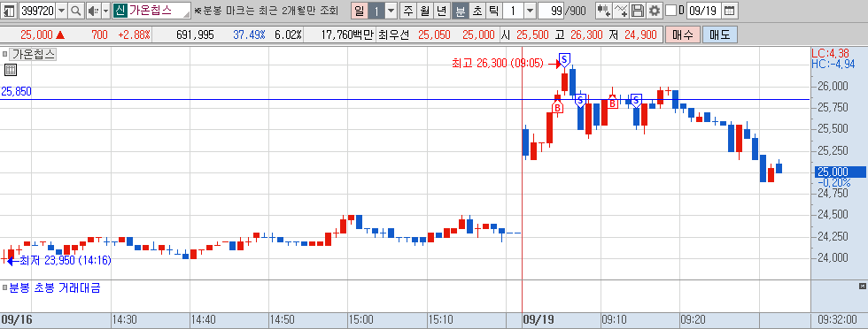The width and height of the screenshot is (868, 329).
Task: Click the 37.49% volume ratio
Action: pyautogui.click(x=249, y=34)
